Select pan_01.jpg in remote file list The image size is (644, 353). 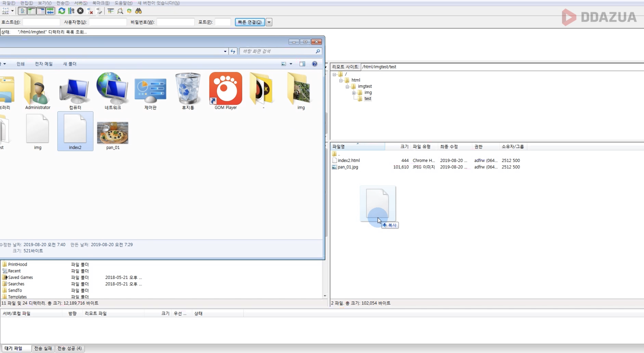coord(348,167)
